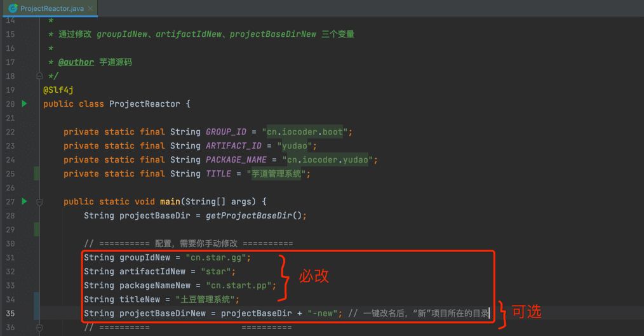Run class ProjectReactor via gutter arrow
This screenshot has width=644, height=336.
coord(24,104)
